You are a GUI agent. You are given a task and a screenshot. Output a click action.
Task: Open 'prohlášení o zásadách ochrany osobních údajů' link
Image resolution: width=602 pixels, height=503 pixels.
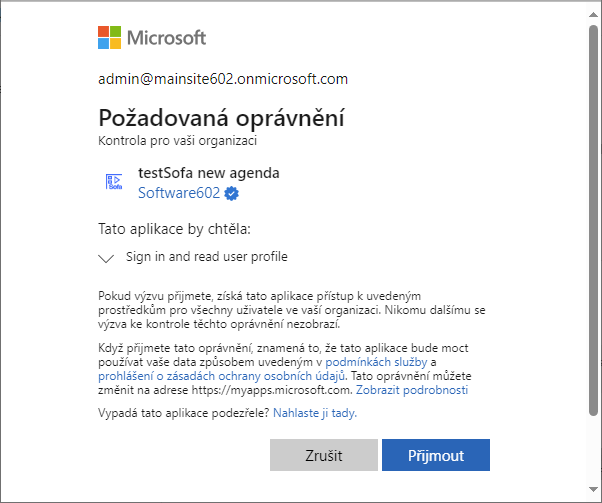[x=222, y=376]
